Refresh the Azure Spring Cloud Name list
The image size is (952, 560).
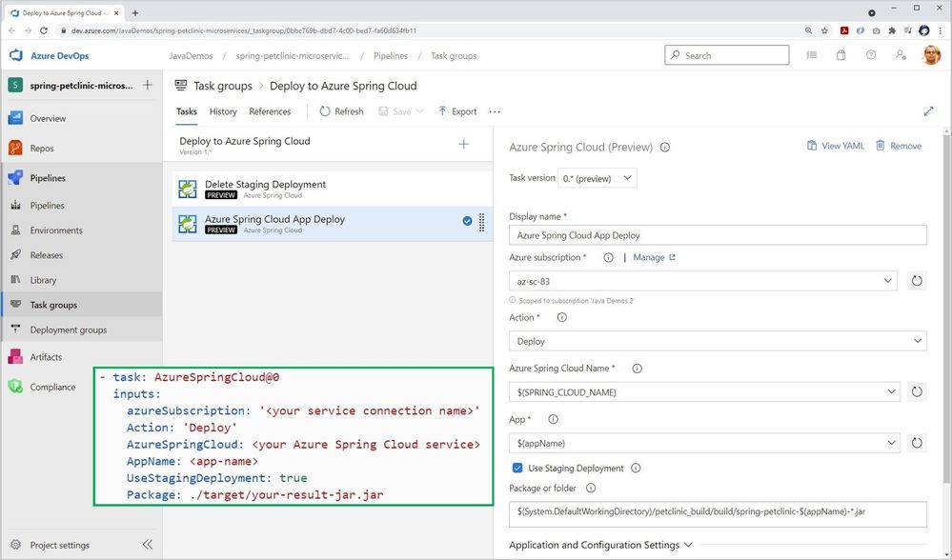[917, 392]
